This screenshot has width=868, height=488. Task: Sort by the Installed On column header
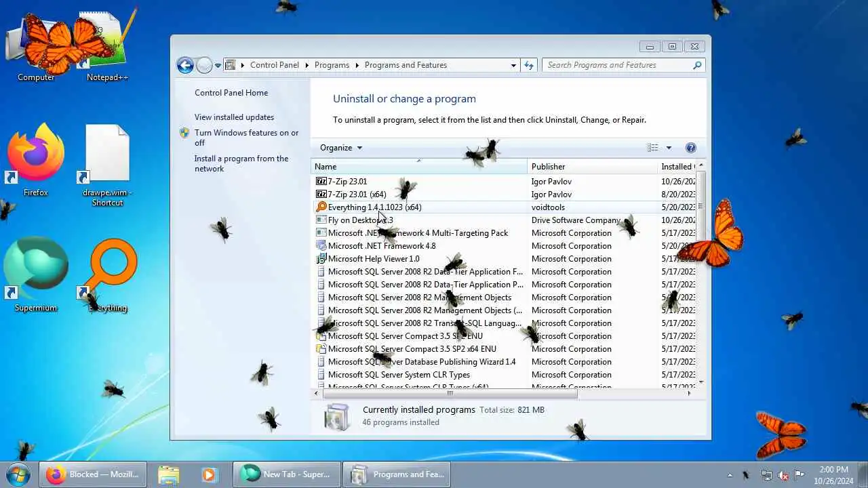[677, 167]
